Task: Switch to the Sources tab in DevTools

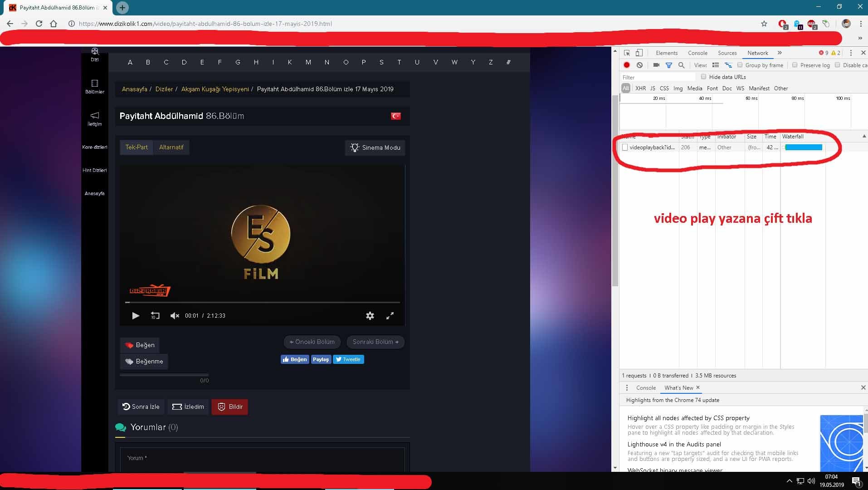Action: pyautogui.click(x=727, y=53)
